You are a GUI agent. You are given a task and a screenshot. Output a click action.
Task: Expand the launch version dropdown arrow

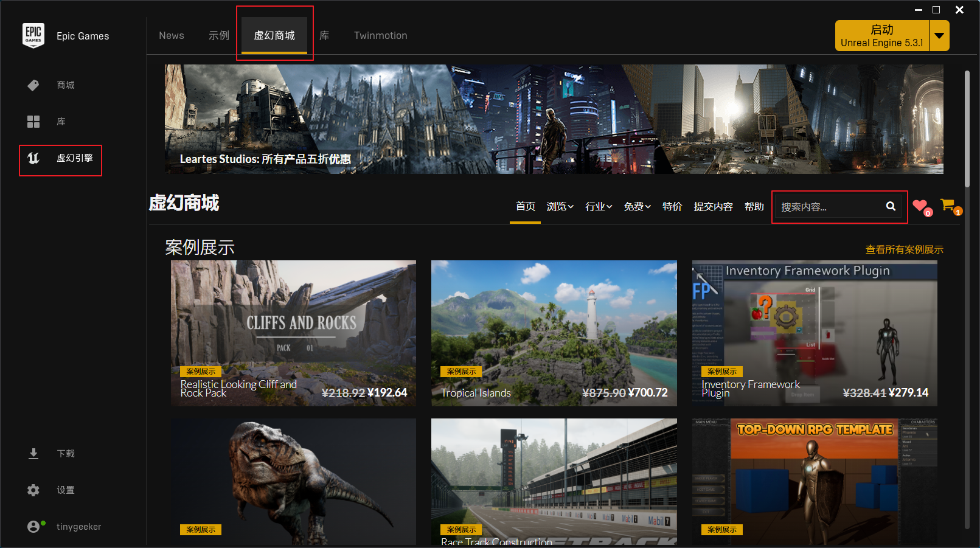click(x=939, y=36)
